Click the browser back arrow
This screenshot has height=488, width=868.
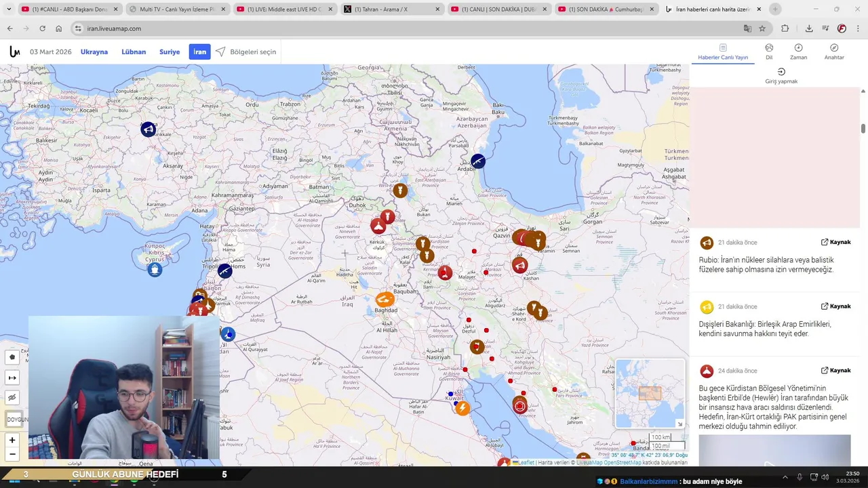click(x=10, y=28)
